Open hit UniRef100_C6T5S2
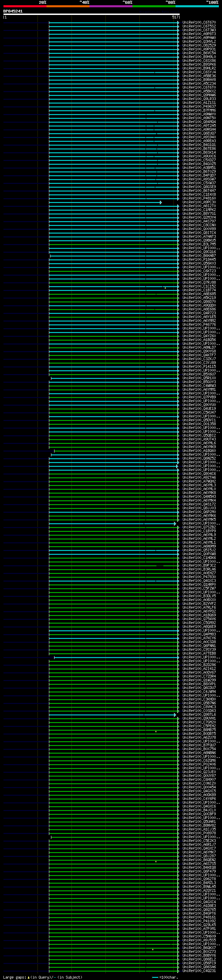The width and height of the screenshot is (222, 980). click(x=199, y=26)
